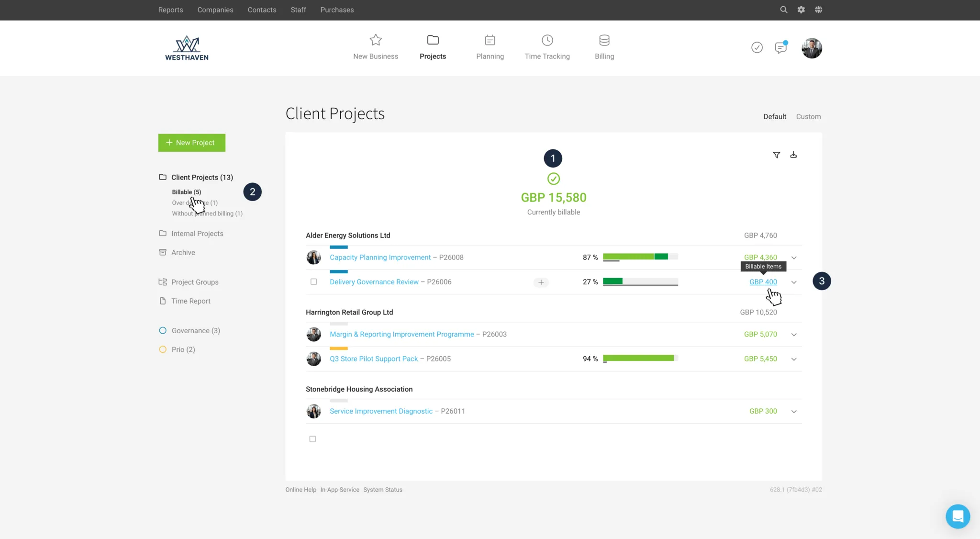Expand the Q3 Store Pilot Support Pack row
The height and width of the screenshot is (539, 980).
[x=793, y=359]
